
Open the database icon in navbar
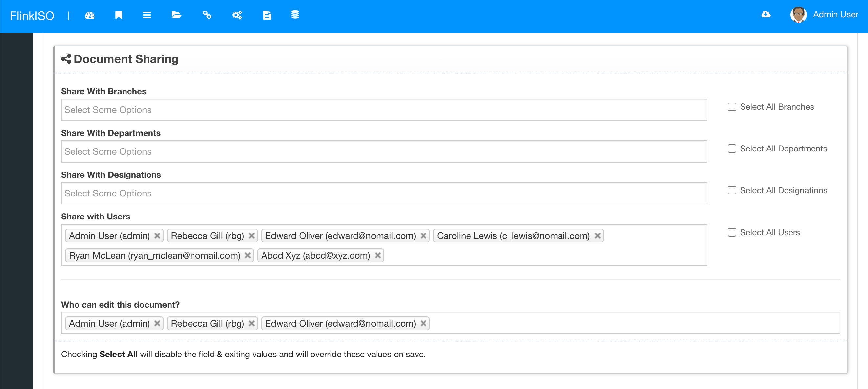(x=295, y=15)
